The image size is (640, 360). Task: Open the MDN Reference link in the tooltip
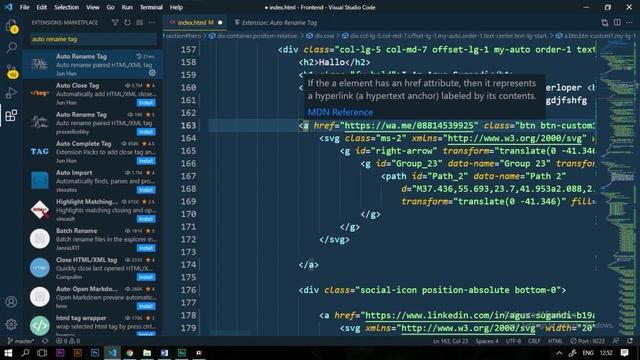pos(340,112)
